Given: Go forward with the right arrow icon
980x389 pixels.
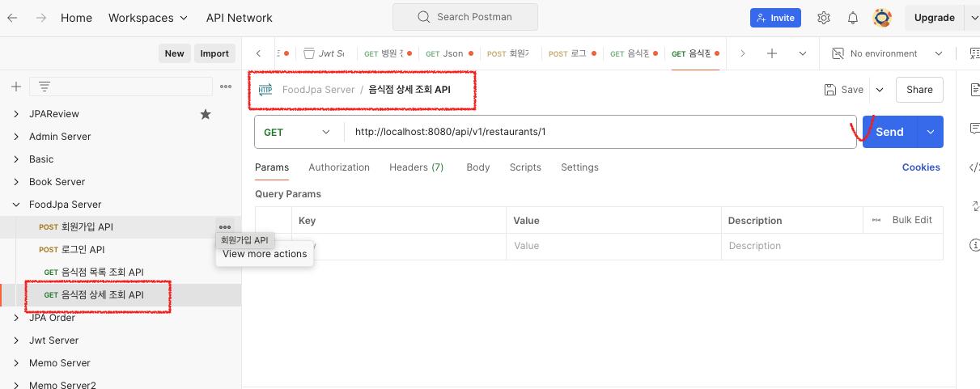Looking at the screenshot, I should (x=41, y=17).
